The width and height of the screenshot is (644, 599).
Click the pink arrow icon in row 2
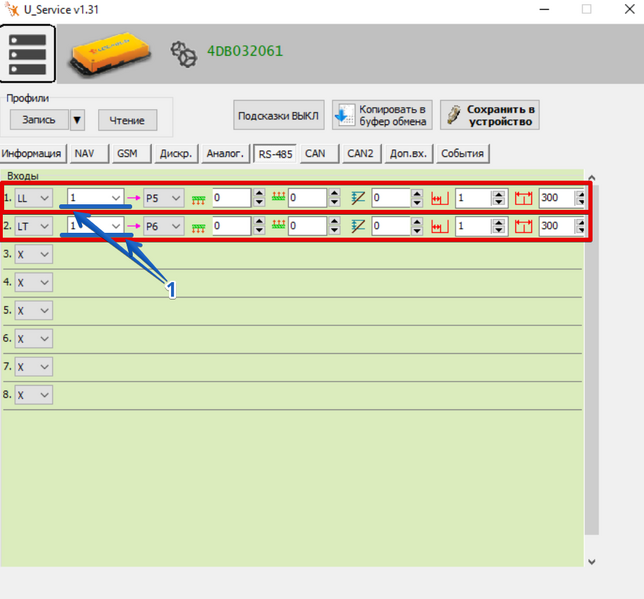pyautogui.click(x=133, y=226)
